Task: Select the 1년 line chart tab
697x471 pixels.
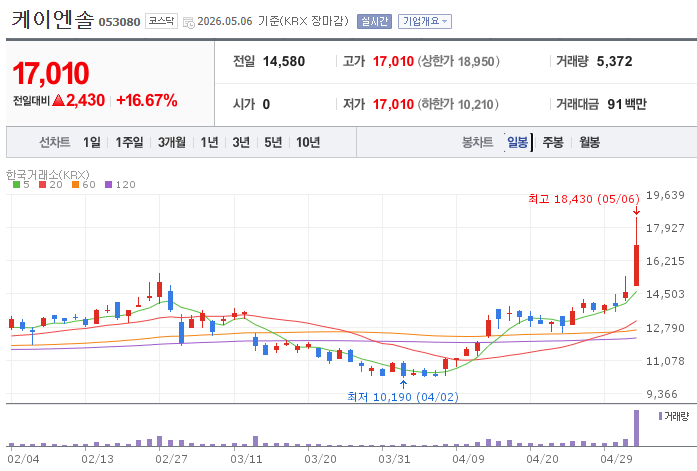Action: coord(209,142)
